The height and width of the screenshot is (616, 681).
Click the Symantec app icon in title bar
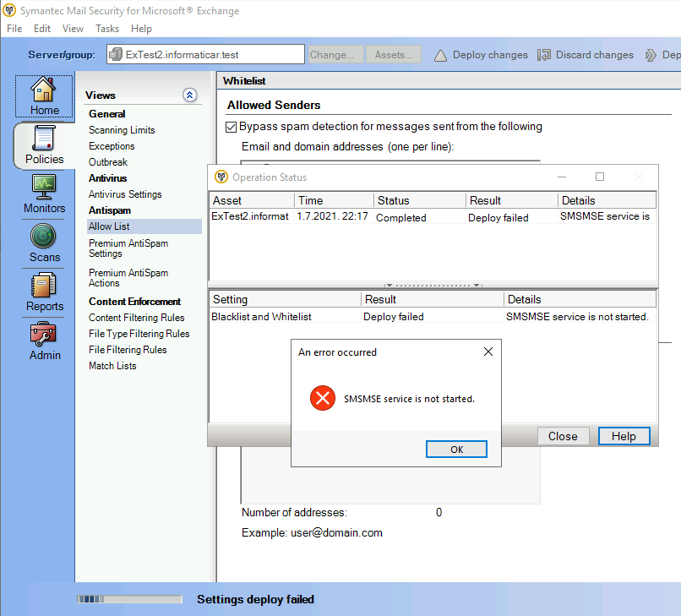[9, 10]
